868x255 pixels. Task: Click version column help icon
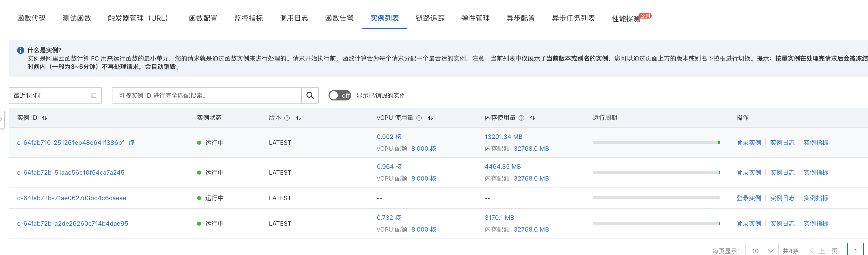pos(287,118)
